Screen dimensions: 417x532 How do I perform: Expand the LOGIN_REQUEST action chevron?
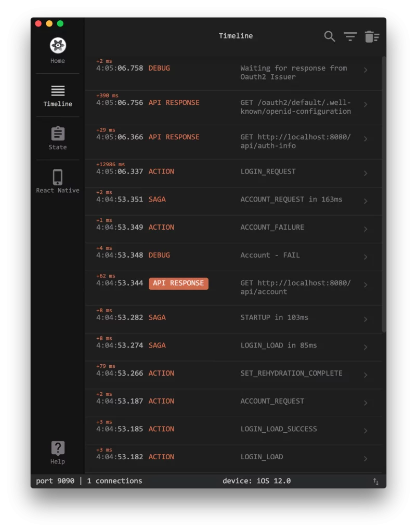click(x=366, y=174)
